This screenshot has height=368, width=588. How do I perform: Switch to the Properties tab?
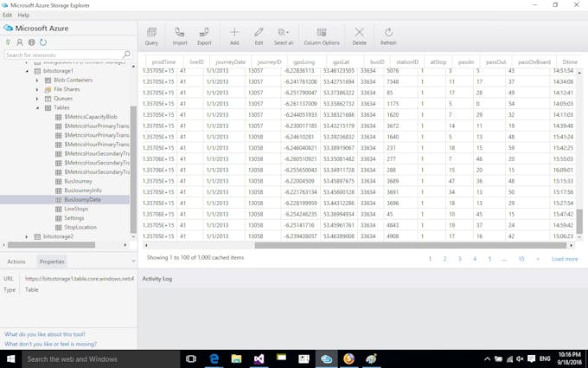pyautogui.click(x=52, y=261)
